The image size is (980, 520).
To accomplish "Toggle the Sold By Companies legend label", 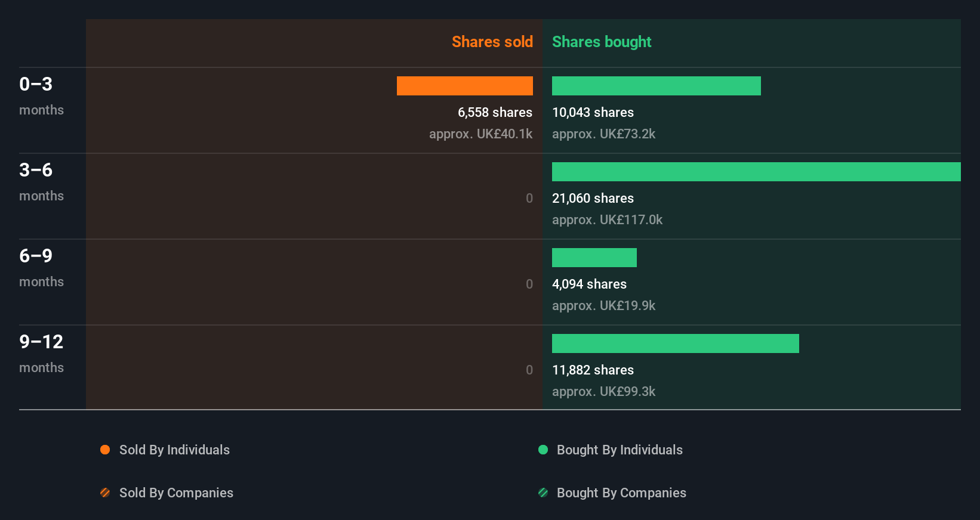I will pyautogui.click(x=176, y=493).
